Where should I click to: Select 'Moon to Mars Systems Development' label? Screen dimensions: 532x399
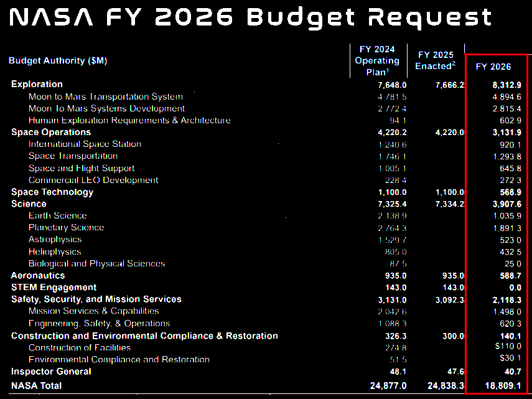[106, 108]
